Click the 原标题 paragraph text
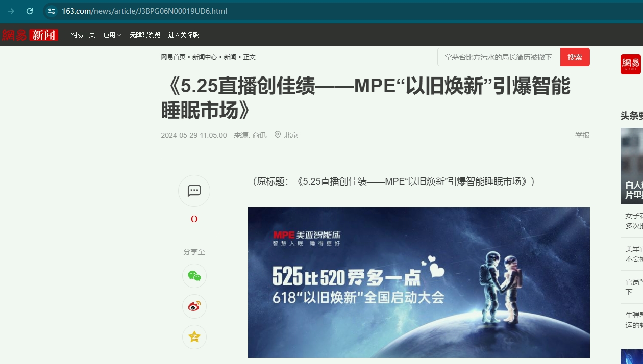This screenshot has width=643, height=364. 393,181
